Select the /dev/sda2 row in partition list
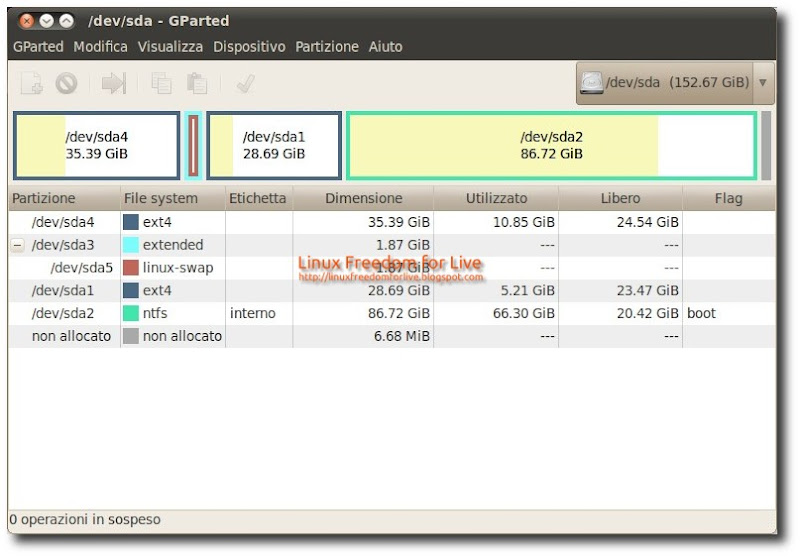 pos(392,313)
